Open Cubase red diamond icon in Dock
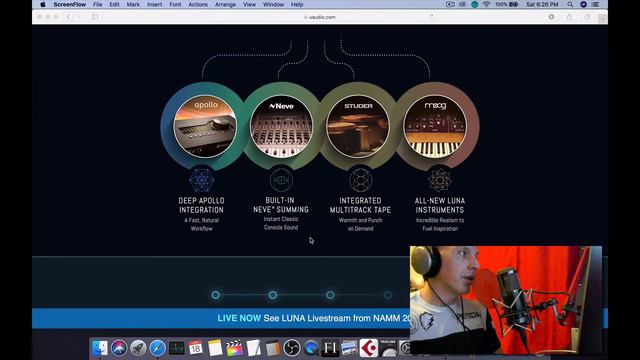This screenshot has height=360, width=640. point(369,348)
